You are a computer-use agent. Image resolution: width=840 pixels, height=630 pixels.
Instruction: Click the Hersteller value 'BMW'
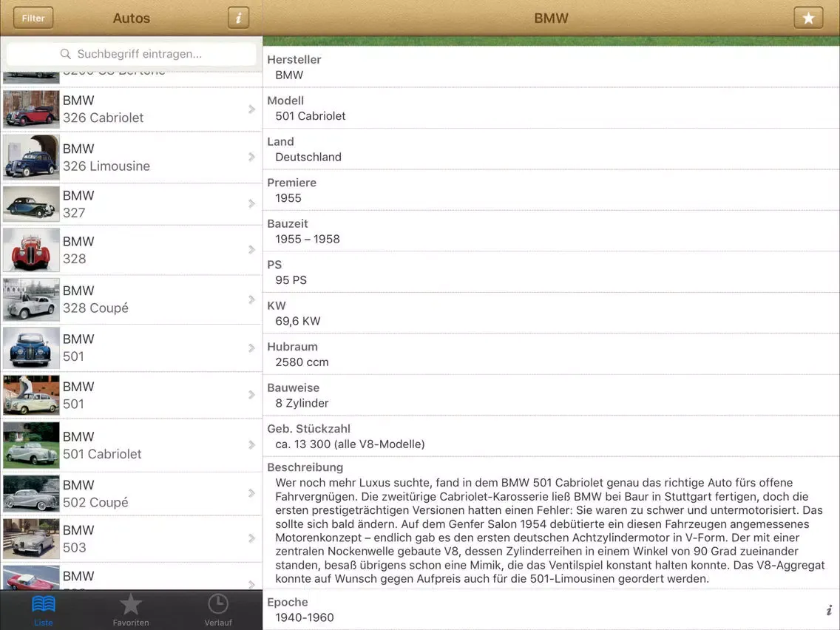(289, 75)
